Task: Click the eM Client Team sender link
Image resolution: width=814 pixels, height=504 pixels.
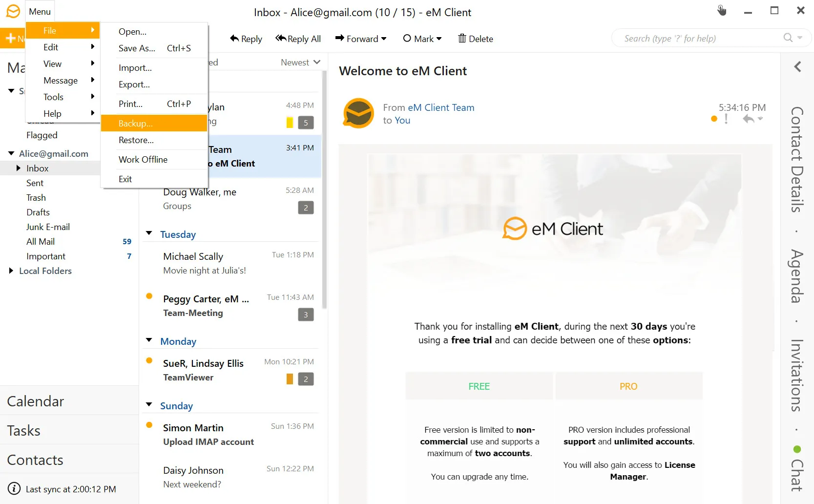Action: 441,107
